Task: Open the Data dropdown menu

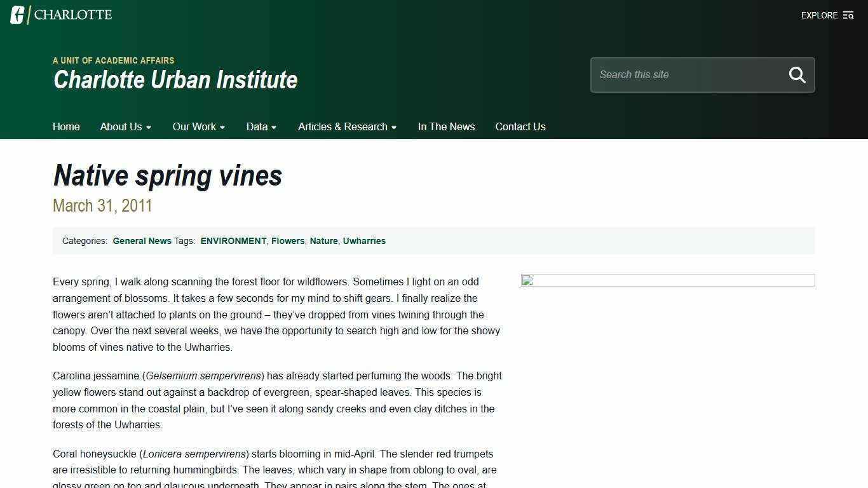Action: [261, 126]
